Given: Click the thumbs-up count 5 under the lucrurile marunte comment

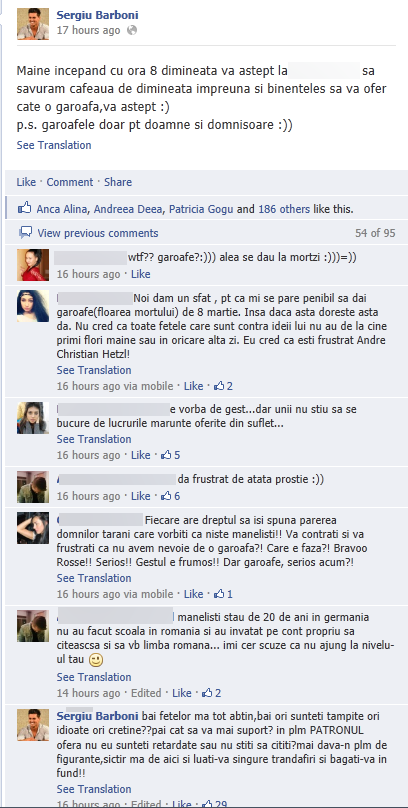Looking at the screenshot, I should pyautogui.click(x=171, y=455).
